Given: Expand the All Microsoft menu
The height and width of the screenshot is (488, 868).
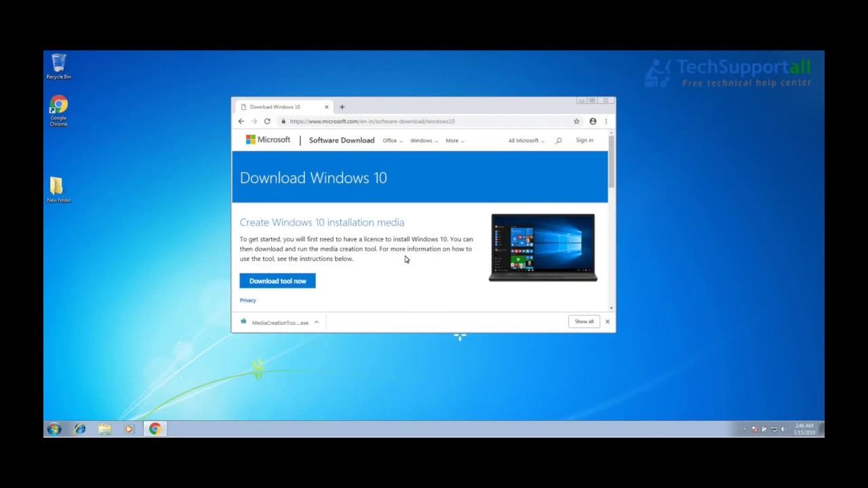Looking at the screenshot, I should (x=526, y=140).
